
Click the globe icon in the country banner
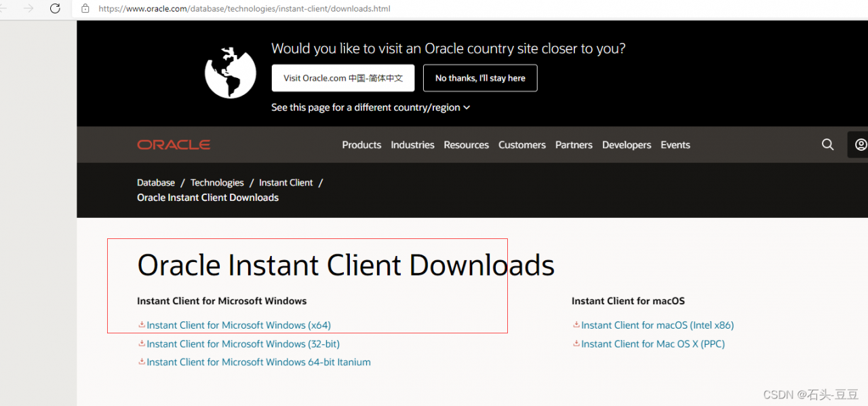click(x=231, y=73)
